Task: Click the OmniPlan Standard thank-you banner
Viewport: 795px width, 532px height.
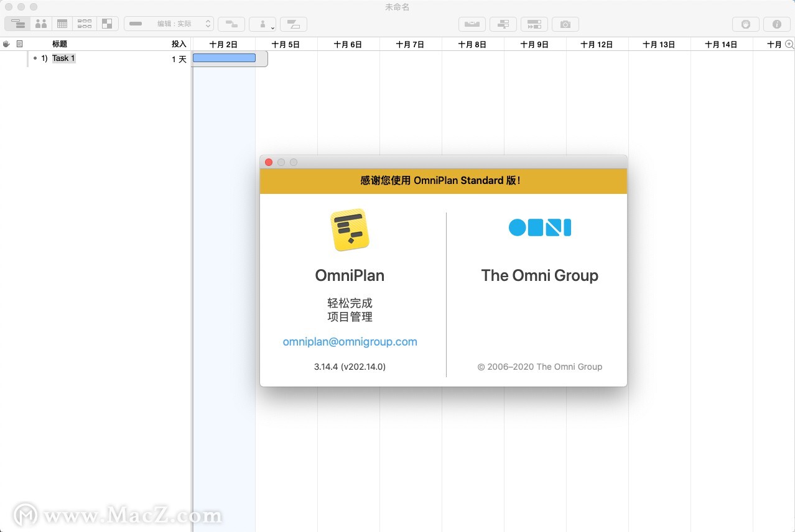Action: (x=444, y=181)
